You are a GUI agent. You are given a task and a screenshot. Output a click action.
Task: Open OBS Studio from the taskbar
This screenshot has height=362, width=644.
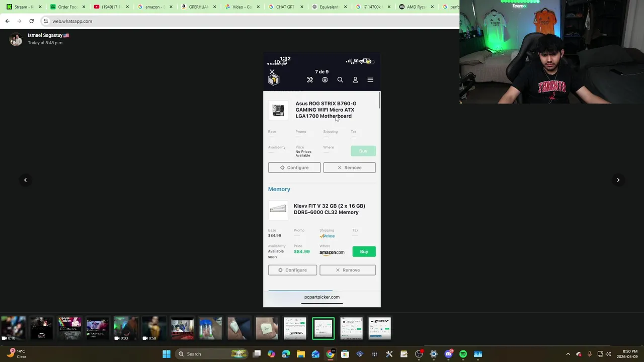[x=419, y=354]
